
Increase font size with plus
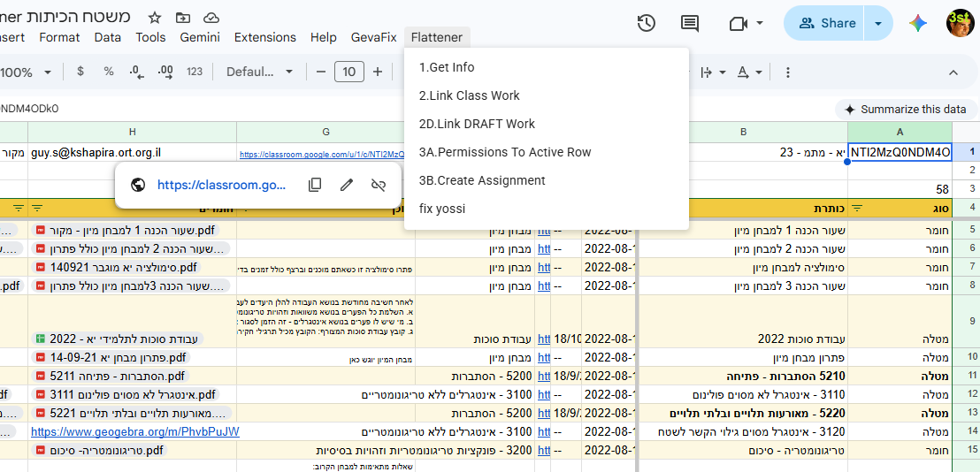(378, 72)
